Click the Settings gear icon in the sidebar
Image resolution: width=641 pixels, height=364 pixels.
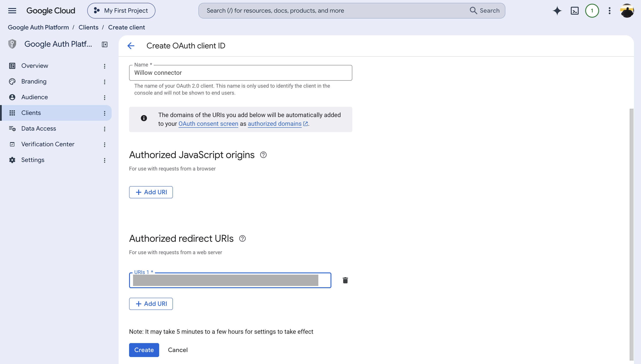point(12,160)
